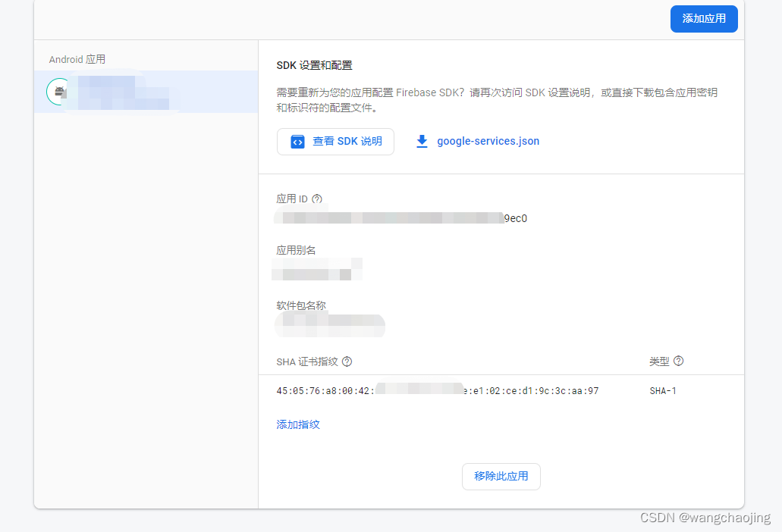782x532 pixels.
Task: Click the 应用别名 label
Action: coord(297,250)
